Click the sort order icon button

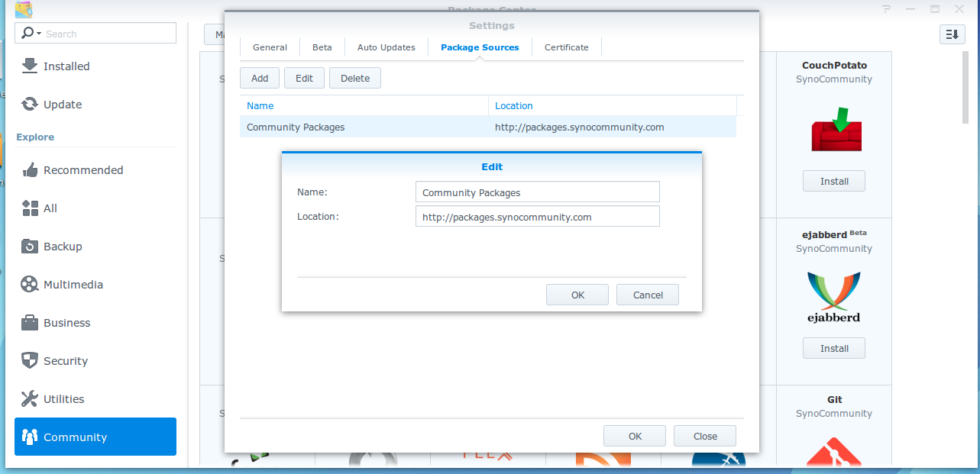point(952,34)
